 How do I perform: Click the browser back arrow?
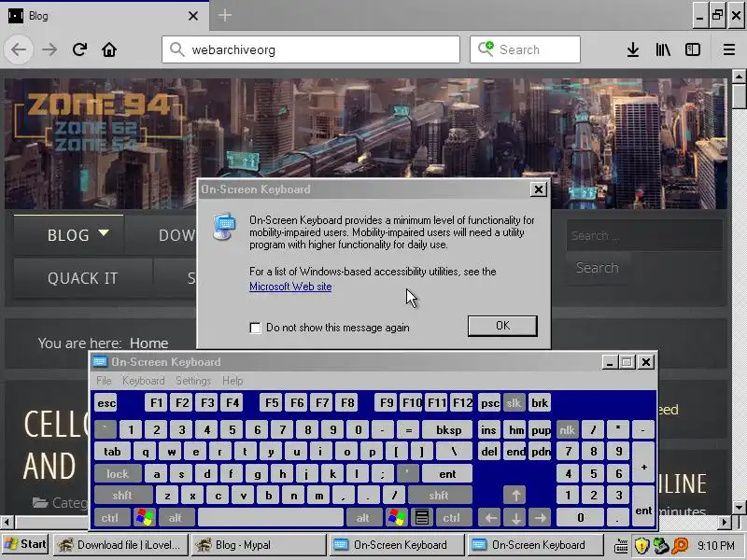pos(19,49)
